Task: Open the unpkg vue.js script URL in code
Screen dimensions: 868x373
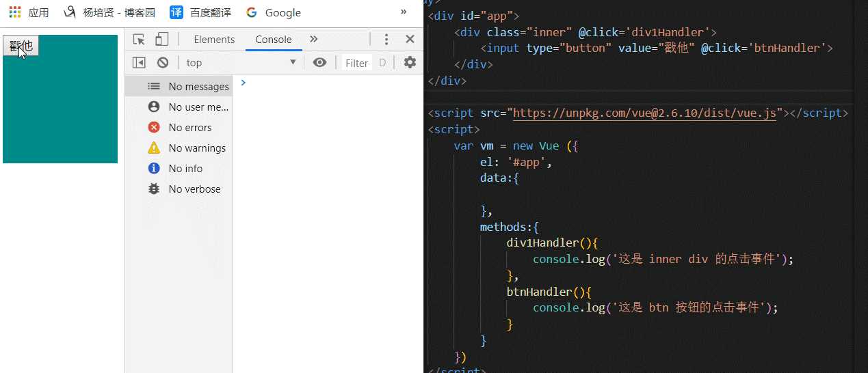Action: (x=644, y=113)
